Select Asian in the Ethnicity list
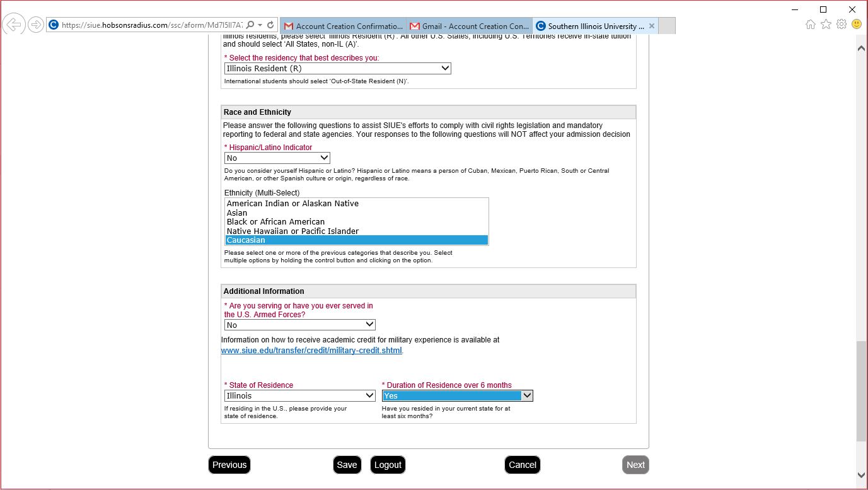The height and width of the screenshot is (490, 868). point(237,213)
